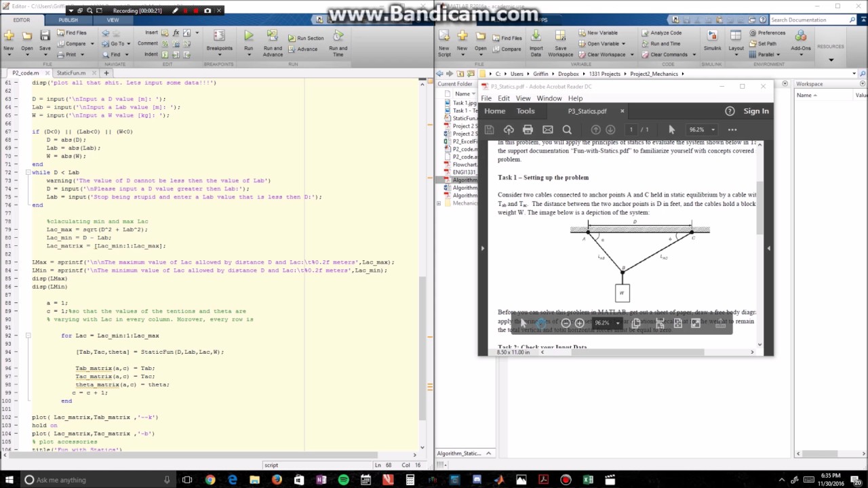Viewport: 868px width, 488px height.
Task: Click the Acrobat print icon
Action: (x=528, y=129)
